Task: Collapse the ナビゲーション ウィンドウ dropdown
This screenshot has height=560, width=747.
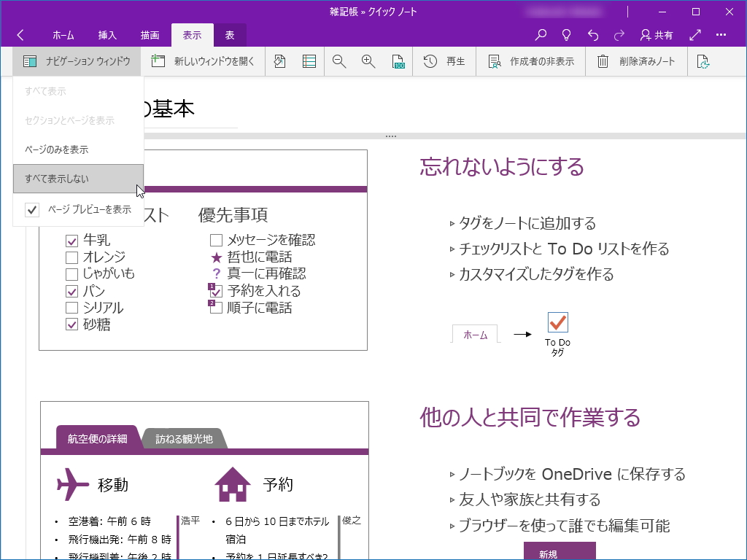Action: tap(77, 61)
